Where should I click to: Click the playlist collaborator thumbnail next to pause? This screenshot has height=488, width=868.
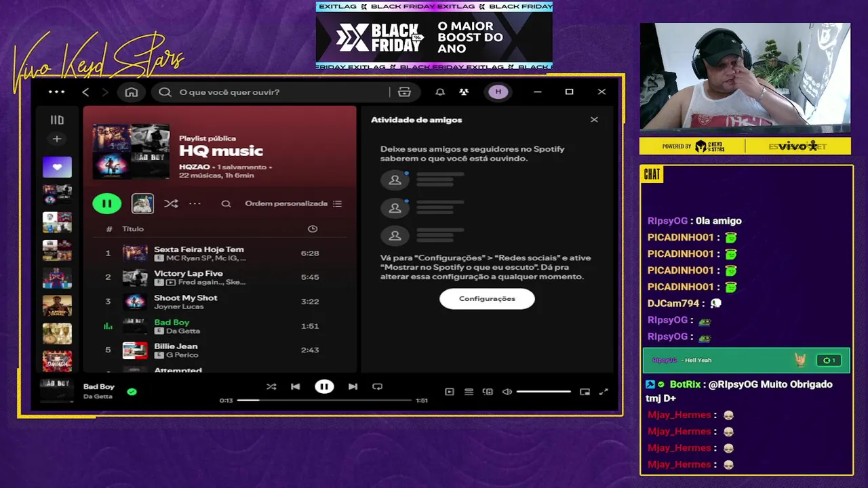[x=142, y=203]
